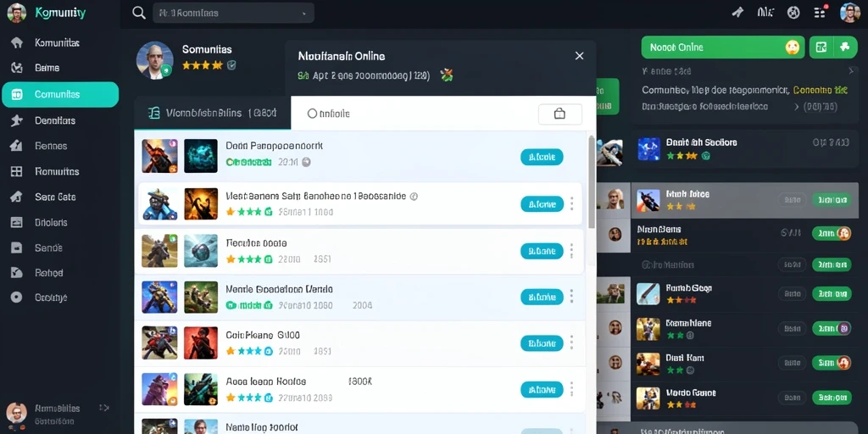
Task: Click the Bennes sidebar icon
Action: [17, 146]
